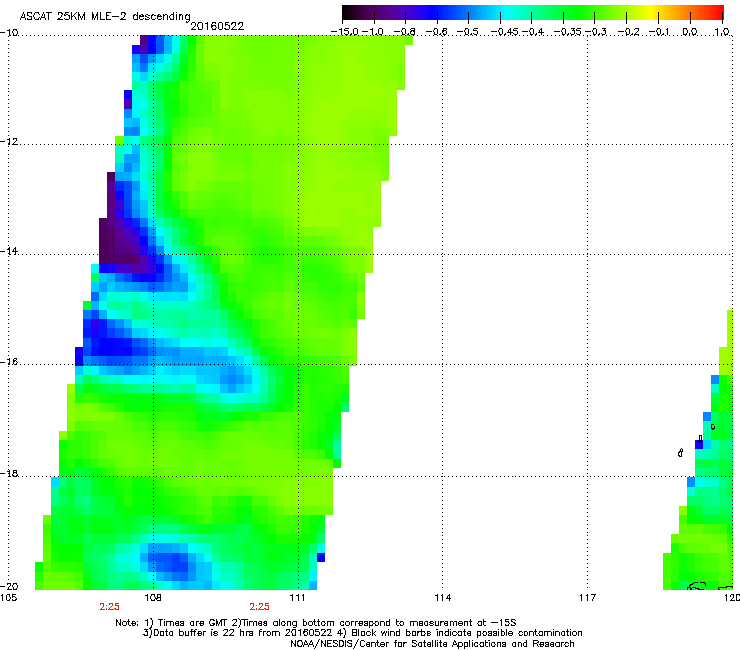Click the note line "3)Data buffer is 22 hrs"
Screen dimensions: 740x650
[362, 633]
